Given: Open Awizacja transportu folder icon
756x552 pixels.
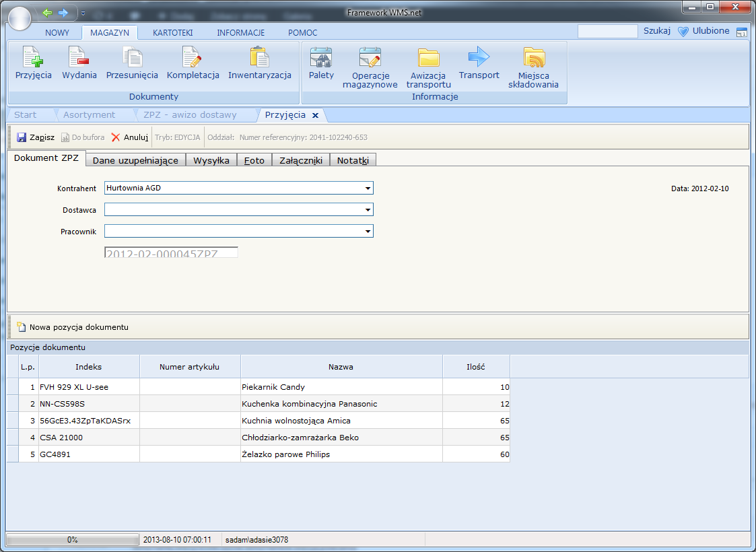Looking at the screenshot, I should (x=428, y=59).
